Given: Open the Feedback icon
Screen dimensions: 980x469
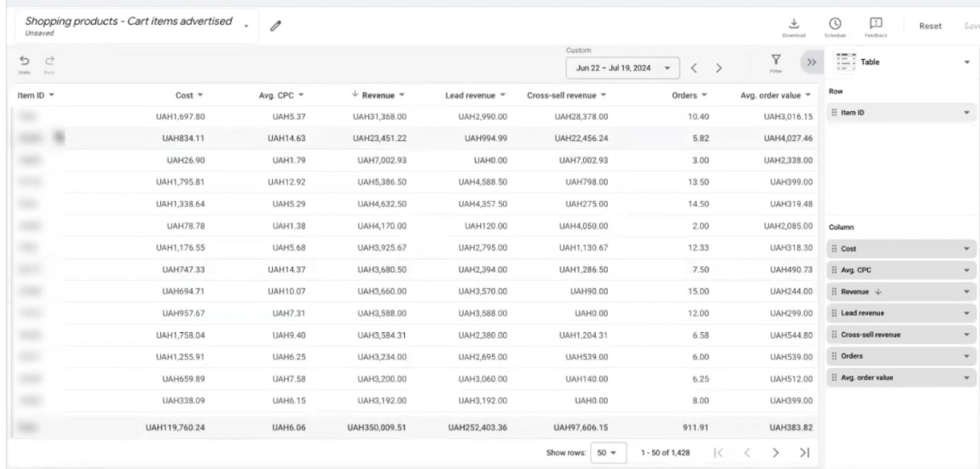Looking at the screenshot, I should pos(876,24).
